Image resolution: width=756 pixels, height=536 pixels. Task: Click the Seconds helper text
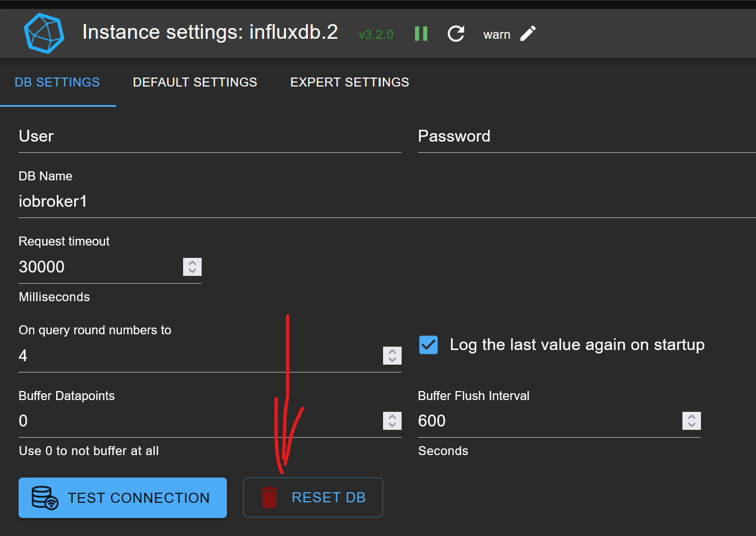point(443,451)
